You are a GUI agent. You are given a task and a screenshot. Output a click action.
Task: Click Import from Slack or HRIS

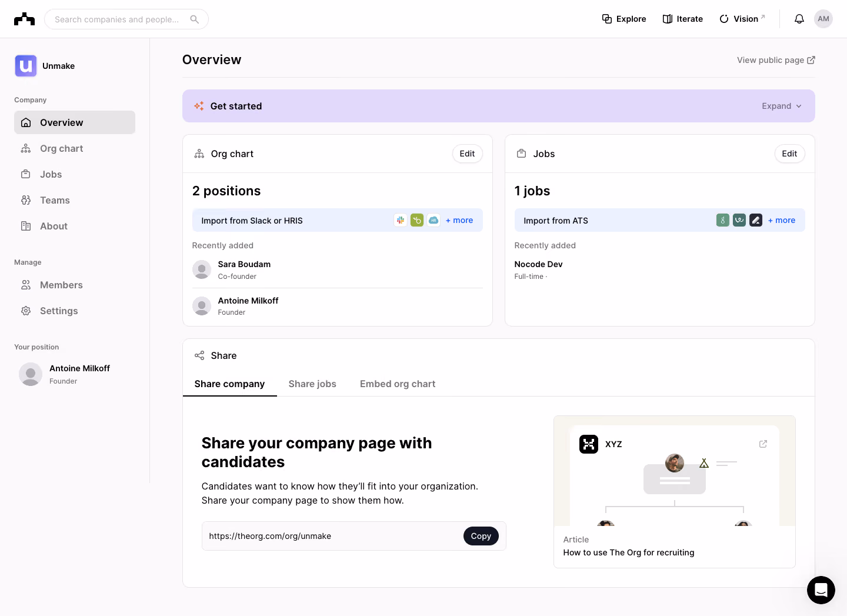pos(252,221)
